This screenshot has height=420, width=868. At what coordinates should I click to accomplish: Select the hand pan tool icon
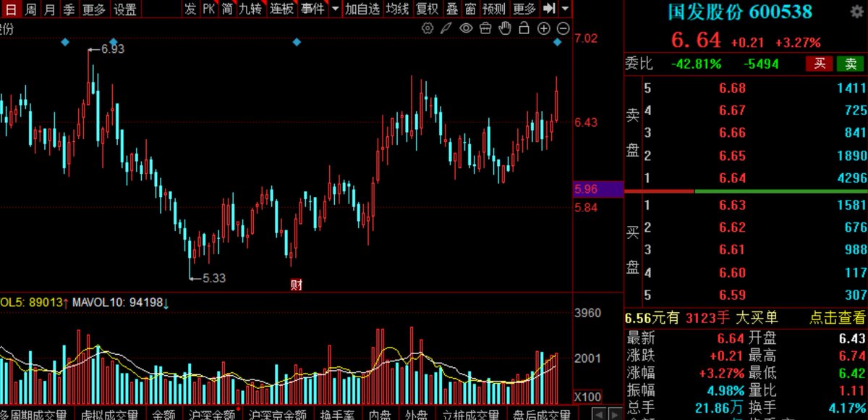tap(505, 28)
